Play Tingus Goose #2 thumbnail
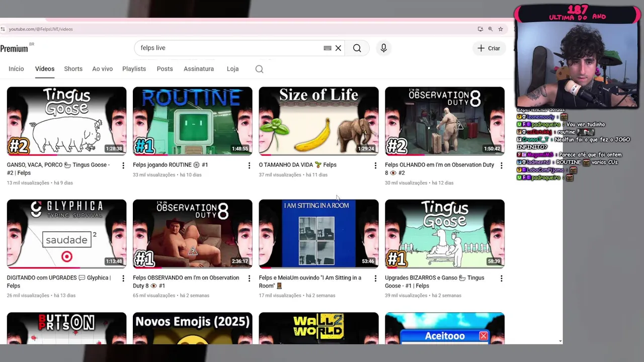The width and height of the screenshot is (644, 362). pyautogui.click(x=66, y=121)
